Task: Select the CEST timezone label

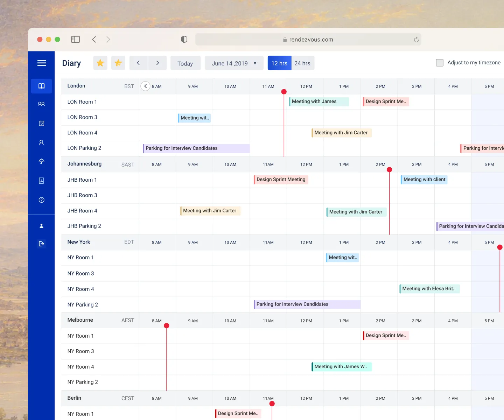Action: 128,398
